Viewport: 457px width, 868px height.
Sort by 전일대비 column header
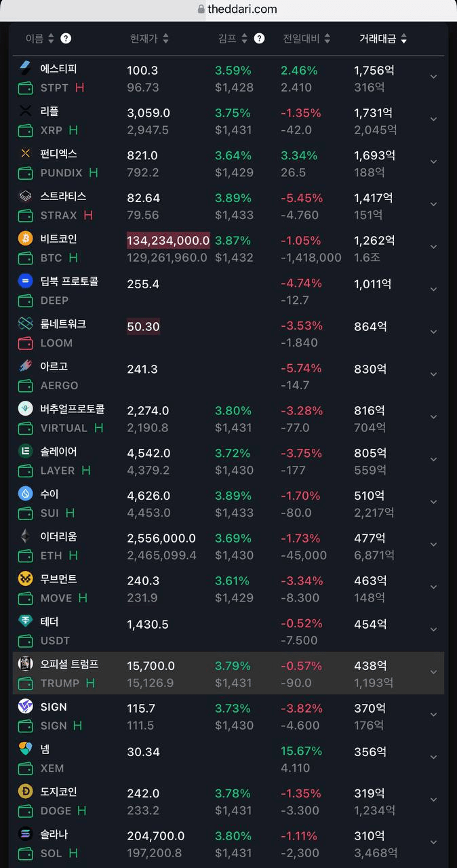[306, 39]
